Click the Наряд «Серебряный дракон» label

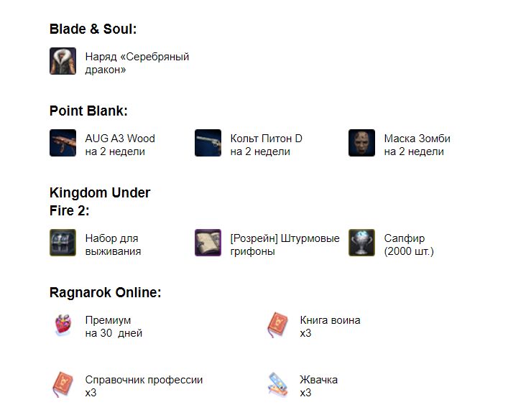pos(137,63)
